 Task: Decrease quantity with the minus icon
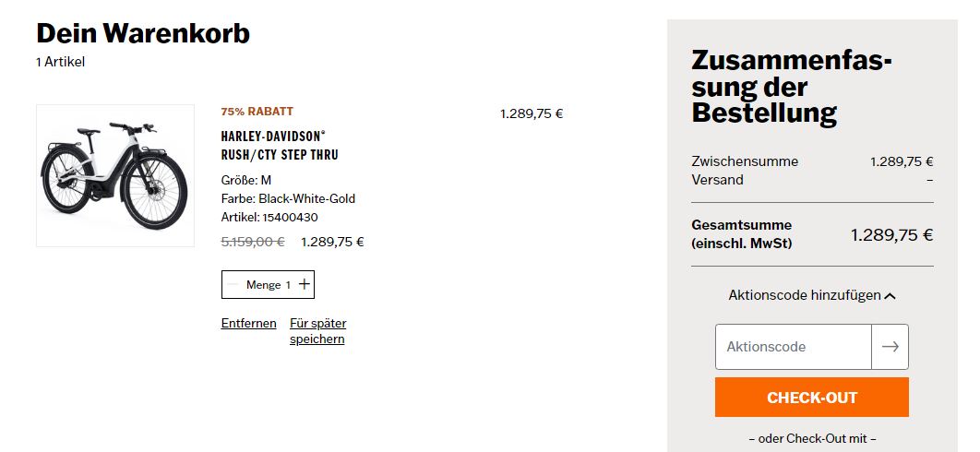point(233,285)
